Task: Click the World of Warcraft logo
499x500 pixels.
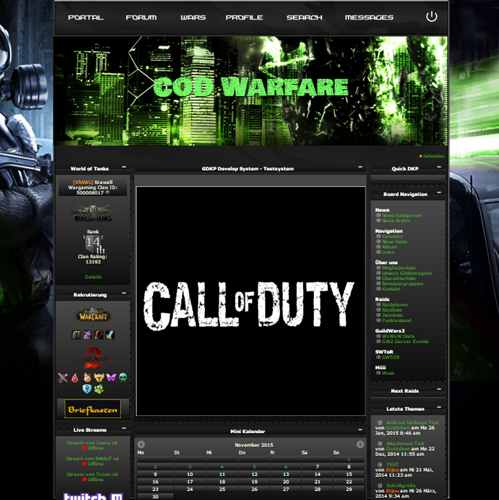Action: (x=93, y=315)
